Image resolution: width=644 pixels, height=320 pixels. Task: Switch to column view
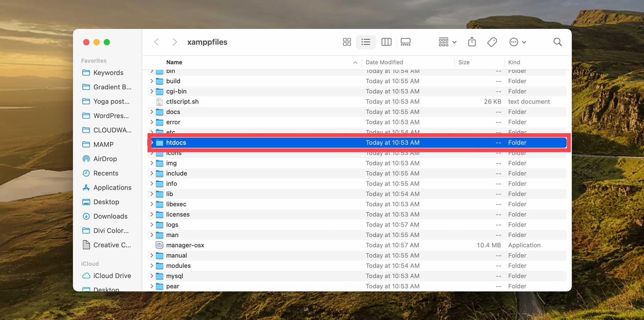click(386, 42)
